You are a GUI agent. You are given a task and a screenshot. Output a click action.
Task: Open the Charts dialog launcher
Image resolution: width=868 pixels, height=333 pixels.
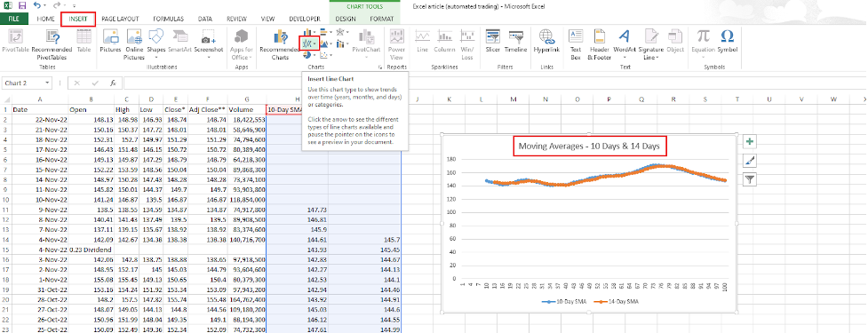(x=380, y=67)
